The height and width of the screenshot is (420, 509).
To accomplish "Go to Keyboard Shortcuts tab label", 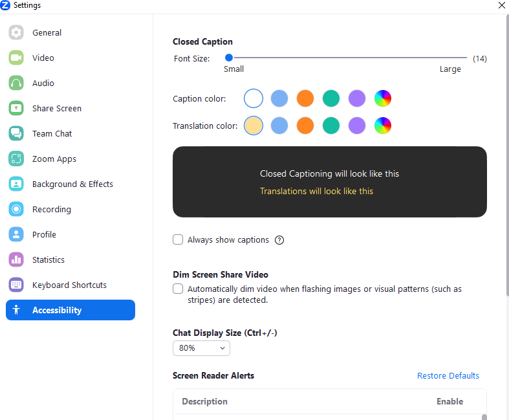I will click(x=69, y=285).
